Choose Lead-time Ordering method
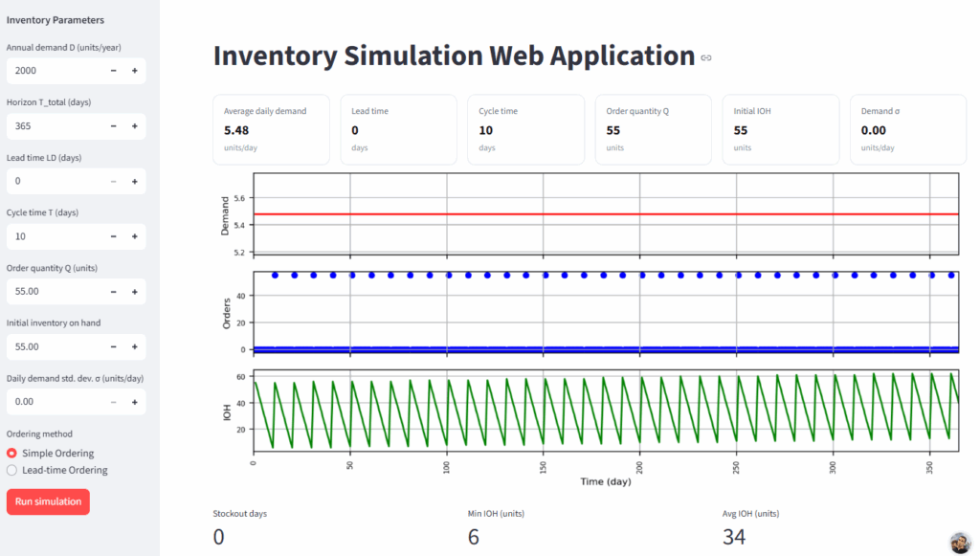The height and width of the screenshot is (556, 980). point(12,470)
